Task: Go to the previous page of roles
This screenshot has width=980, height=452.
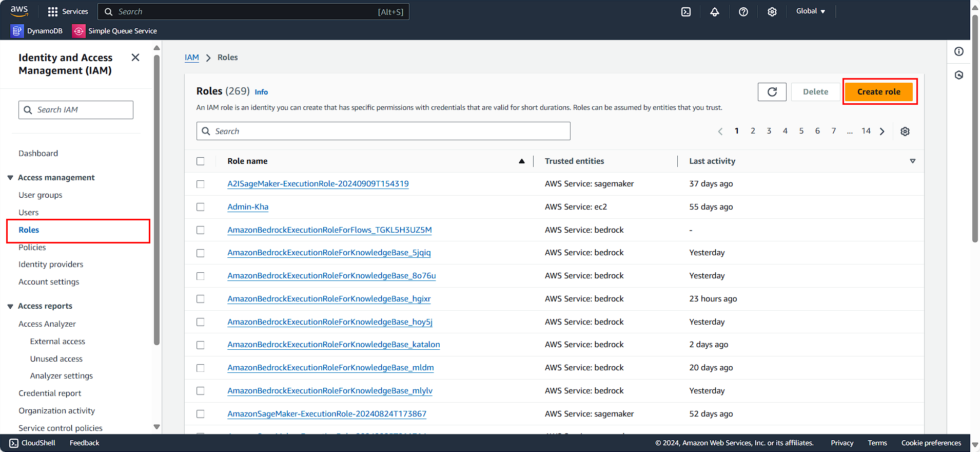Action: tap(720, 131)
